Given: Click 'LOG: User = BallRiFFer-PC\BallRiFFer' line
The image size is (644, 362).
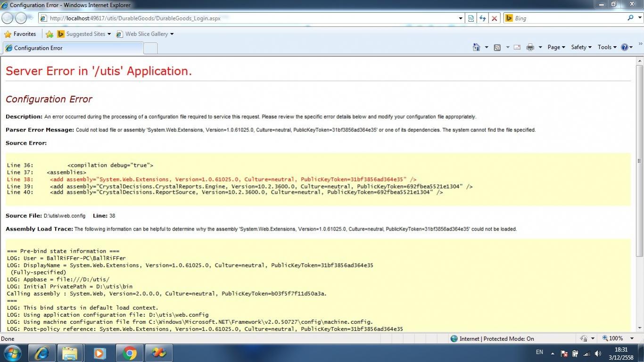Looking at the screenshot, I should [x=66, y=258].
